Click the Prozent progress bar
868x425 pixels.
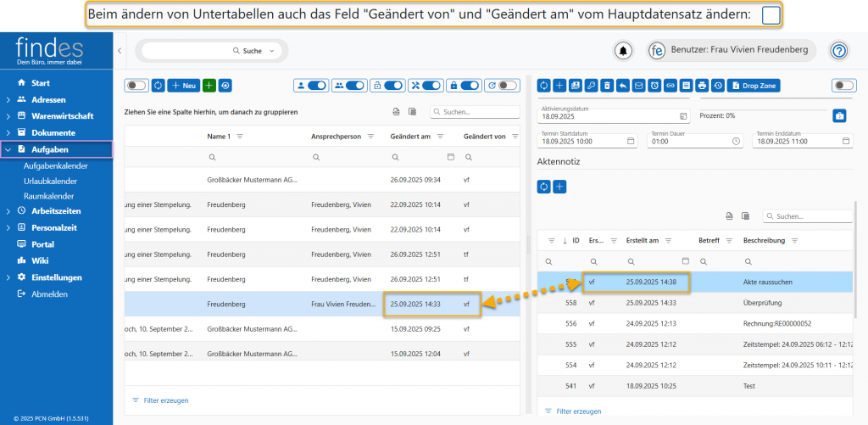[x=760, y=109]
